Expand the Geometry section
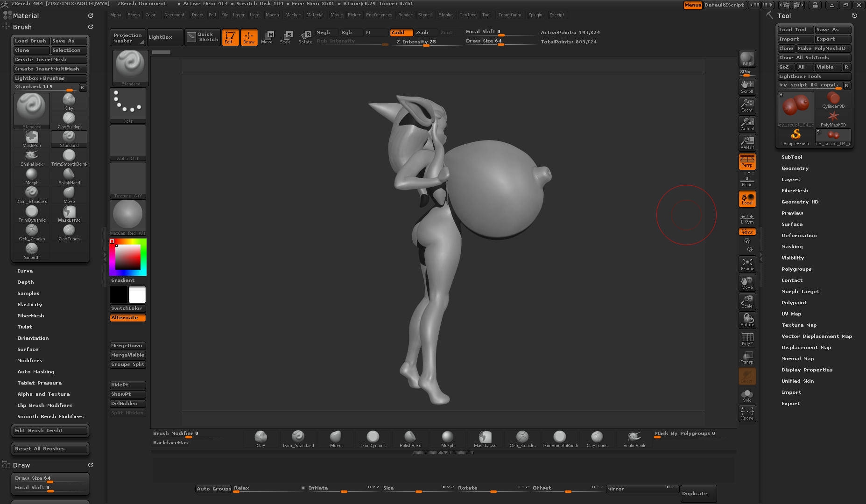 click(x=795, y=168)
